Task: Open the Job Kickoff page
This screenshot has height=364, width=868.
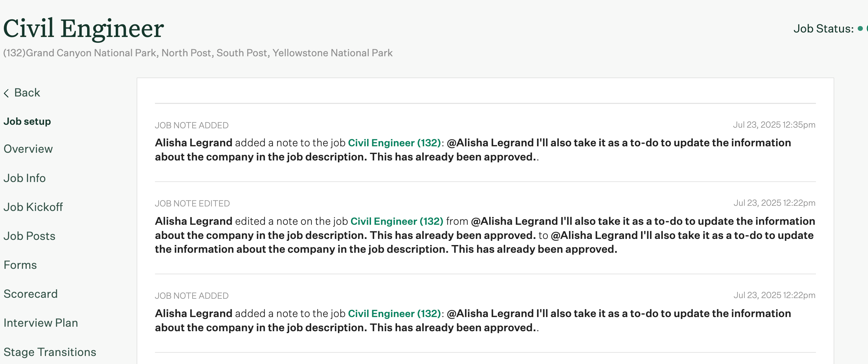Action: pos(33,207)
